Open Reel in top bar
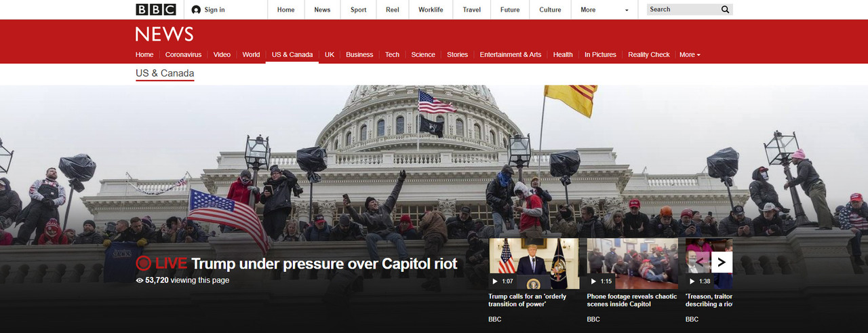This screenshot has width=868, height=333. pos(393,9)
